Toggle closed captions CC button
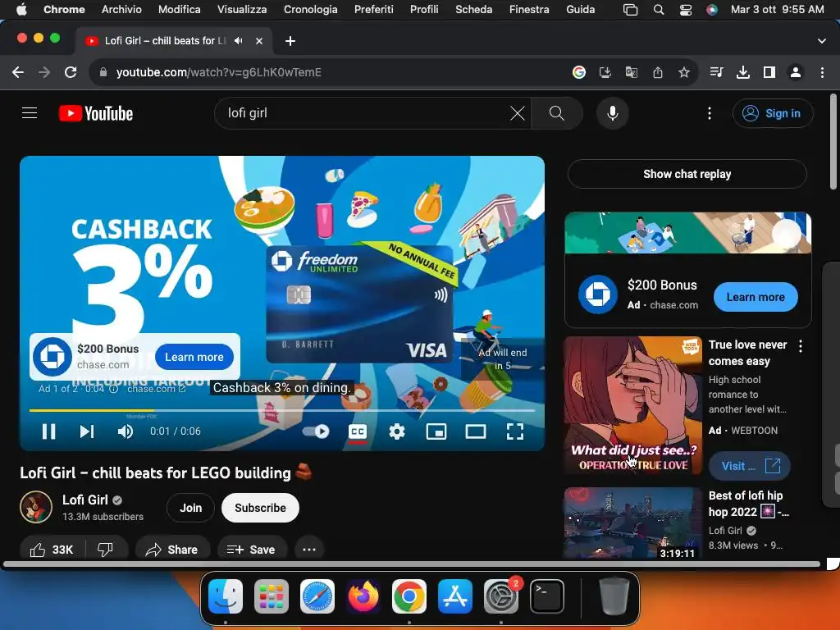840x630 pixels. (x=358, y=431)
